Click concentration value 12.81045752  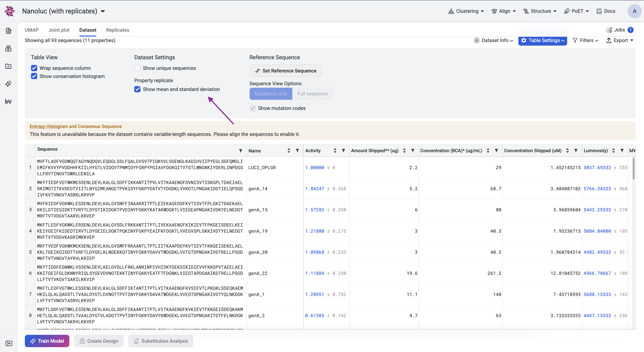pos(565,273)
